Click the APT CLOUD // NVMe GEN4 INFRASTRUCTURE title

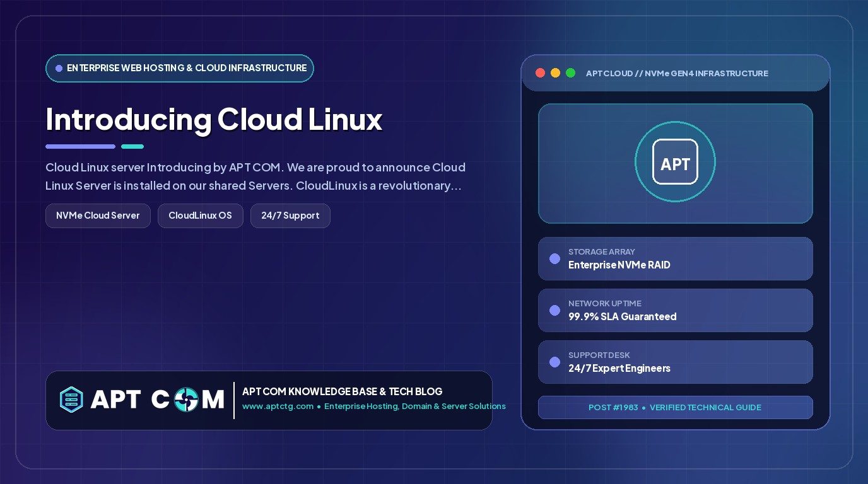677,73
